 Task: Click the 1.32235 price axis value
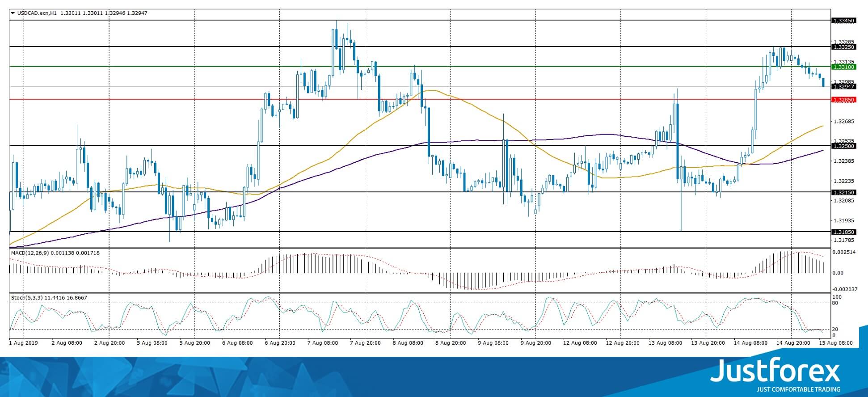pos(844,181)
